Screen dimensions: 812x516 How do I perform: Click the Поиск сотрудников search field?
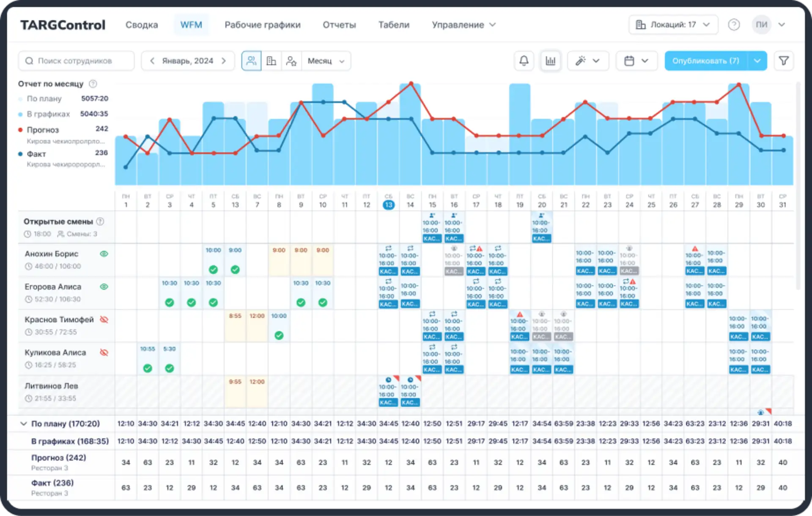tap(76, 61)
